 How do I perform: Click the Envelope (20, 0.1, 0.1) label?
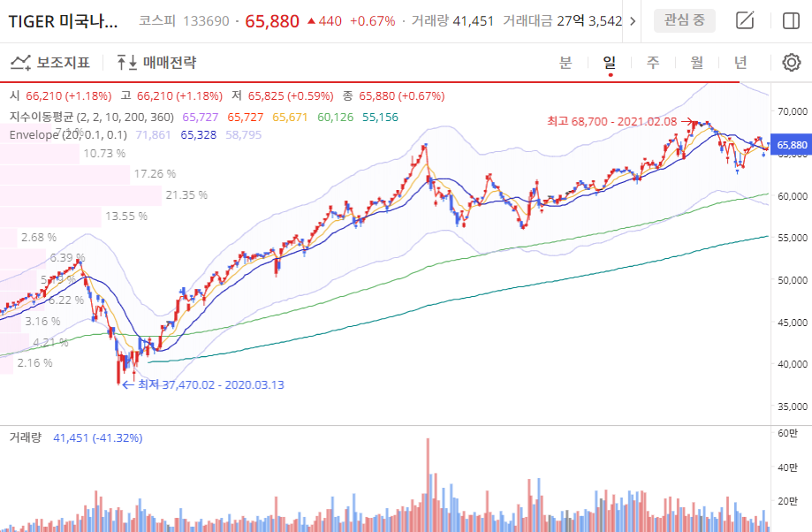tap(68, 134)
